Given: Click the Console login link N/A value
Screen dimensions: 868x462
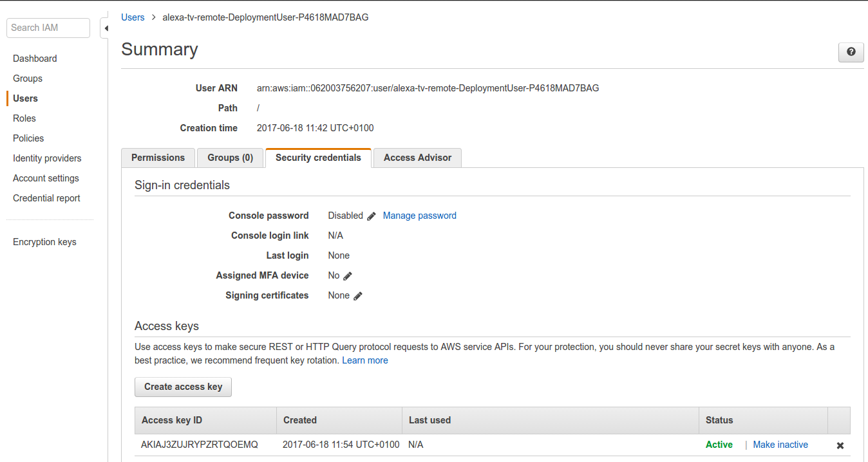Looking at the screenshot, I should click(335, 236).
